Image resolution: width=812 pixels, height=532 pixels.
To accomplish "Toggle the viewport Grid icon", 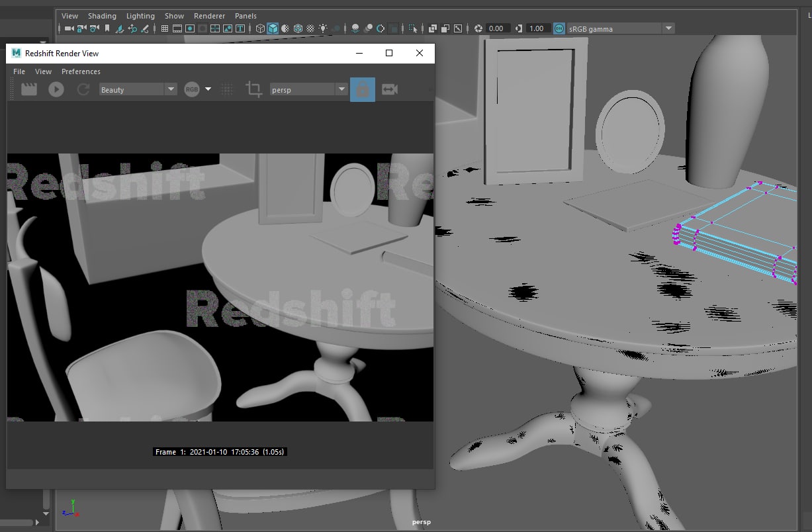I will [164, 28].
